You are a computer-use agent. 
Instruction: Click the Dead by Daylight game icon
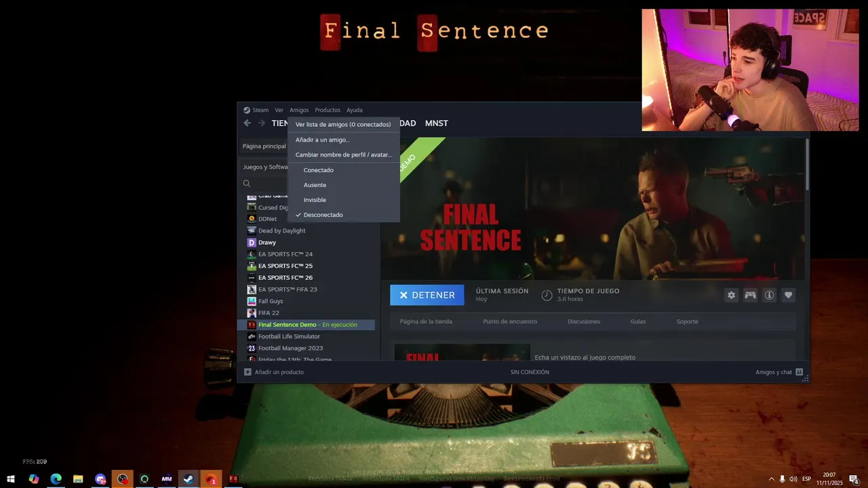pyautogui.click(x=252, y=230)
